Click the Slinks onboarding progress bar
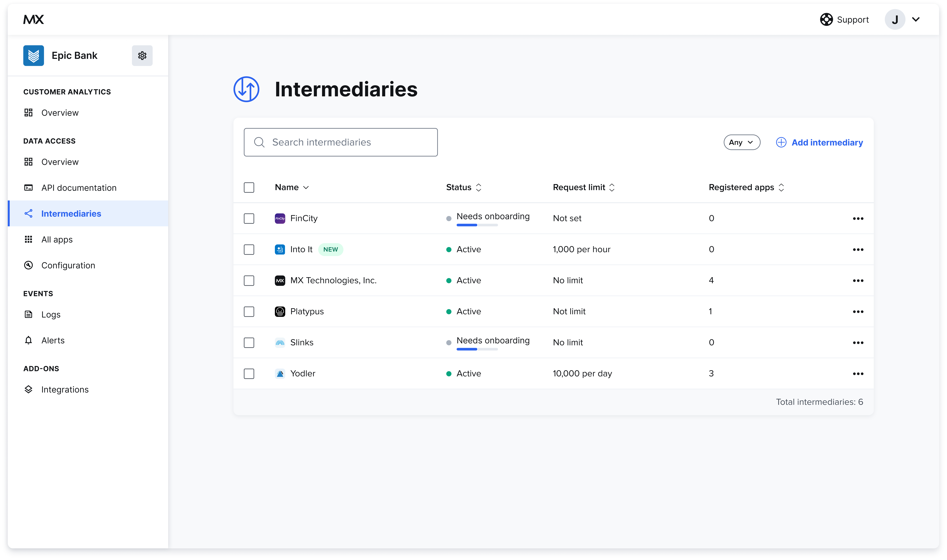The width and height of the screenshot is (947, 560). 477,349
